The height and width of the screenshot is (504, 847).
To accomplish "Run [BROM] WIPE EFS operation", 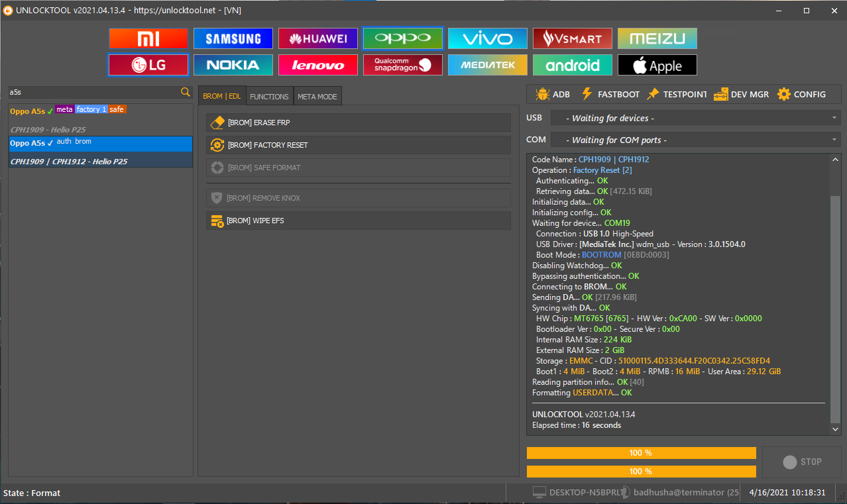I will (x=359, y=221).
